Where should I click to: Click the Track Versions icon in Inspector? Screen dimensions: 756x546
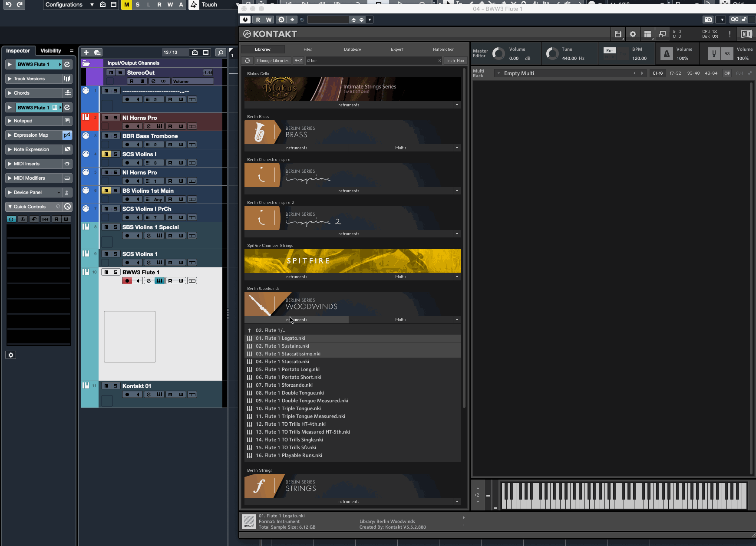[x=67, y=79]
